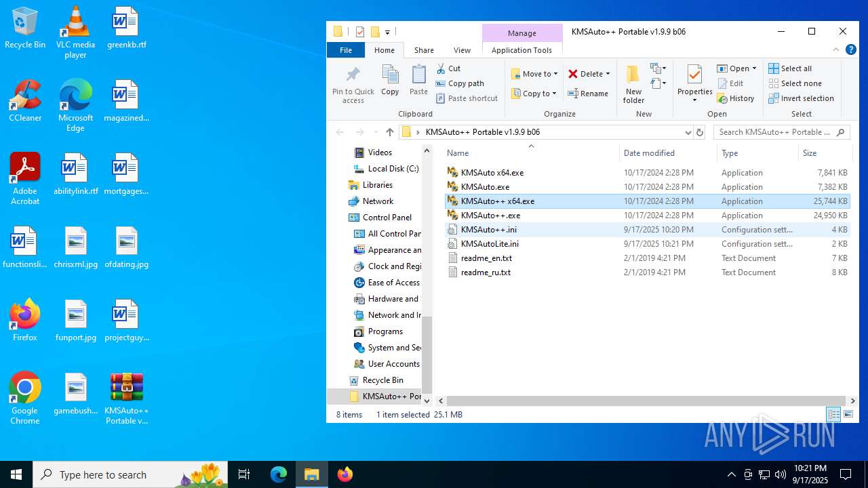868x488 pixels.
Task: Open Firefox from the taskbar
Action: pyautogui.click(x=345, y=474)
